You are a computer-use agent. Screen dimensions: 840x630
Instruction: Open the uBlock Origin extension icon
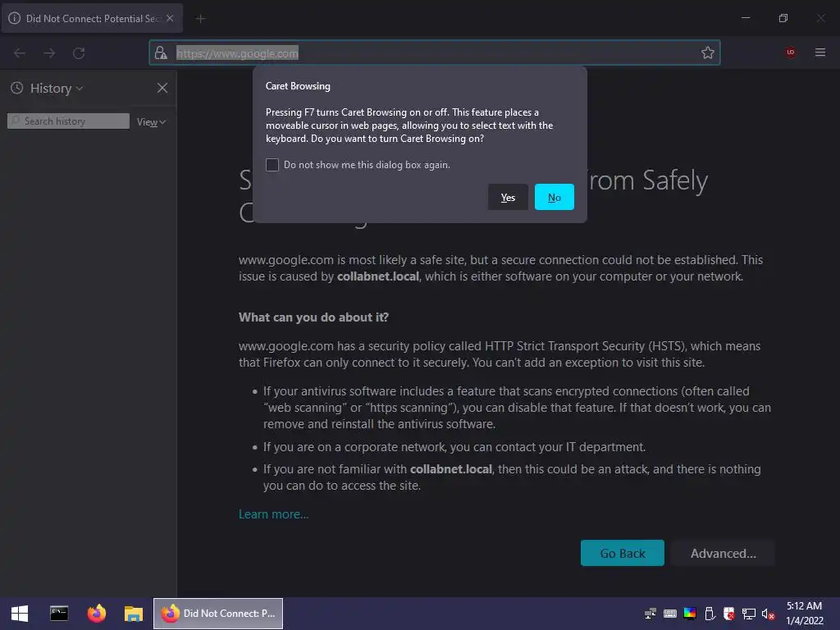point(790,52)
